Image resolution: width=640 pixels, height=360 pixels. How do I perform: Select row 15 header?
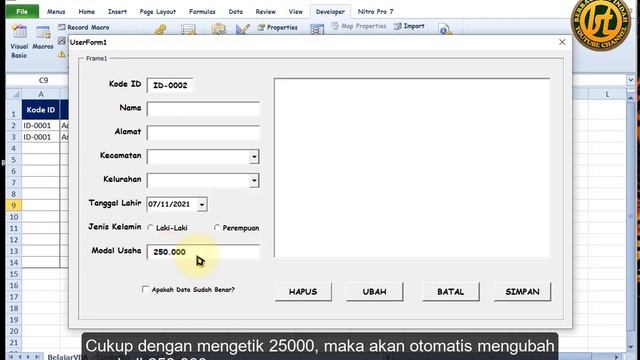(x=13, y=274)
